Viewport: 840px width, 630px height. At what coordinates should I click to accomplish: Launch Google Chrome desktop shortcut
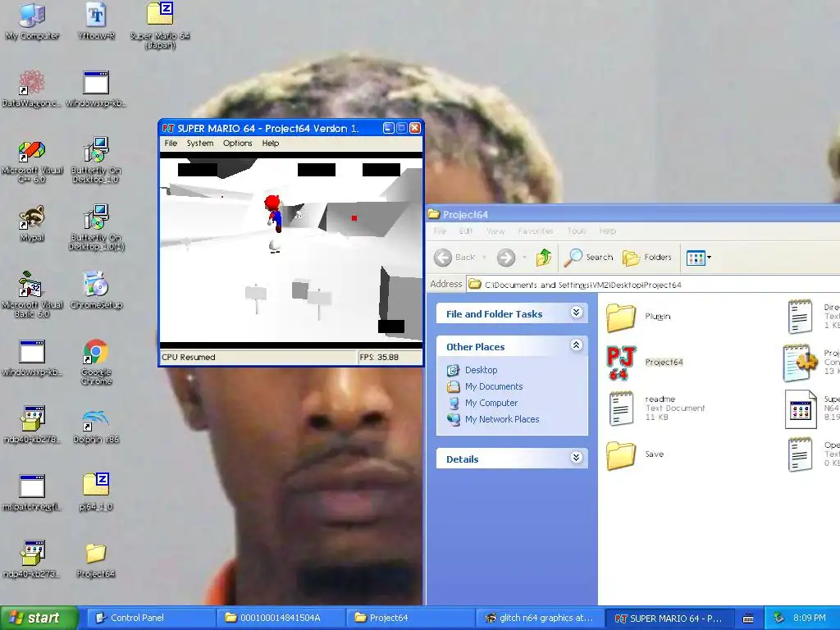(96, 362)
